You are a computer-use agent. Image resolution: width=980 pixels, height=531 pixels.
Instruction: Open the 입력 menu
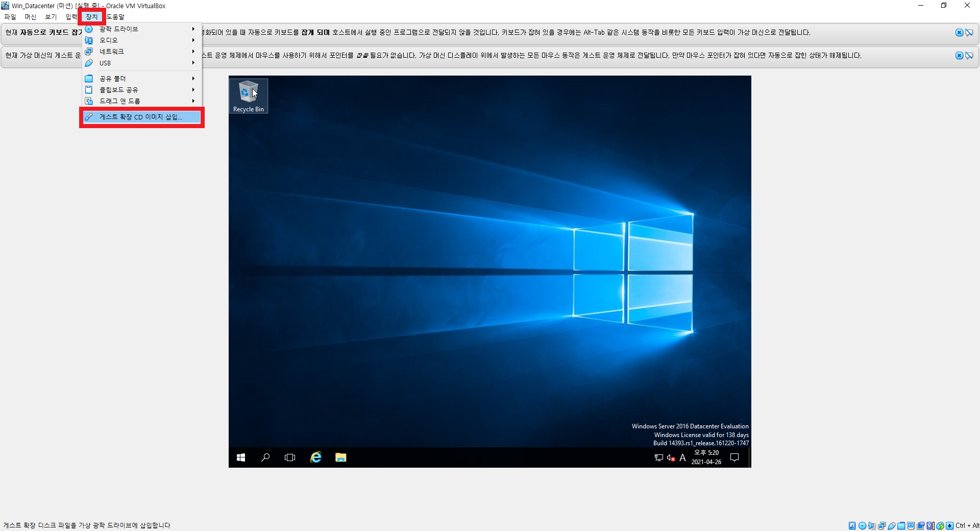click(71, 17)
